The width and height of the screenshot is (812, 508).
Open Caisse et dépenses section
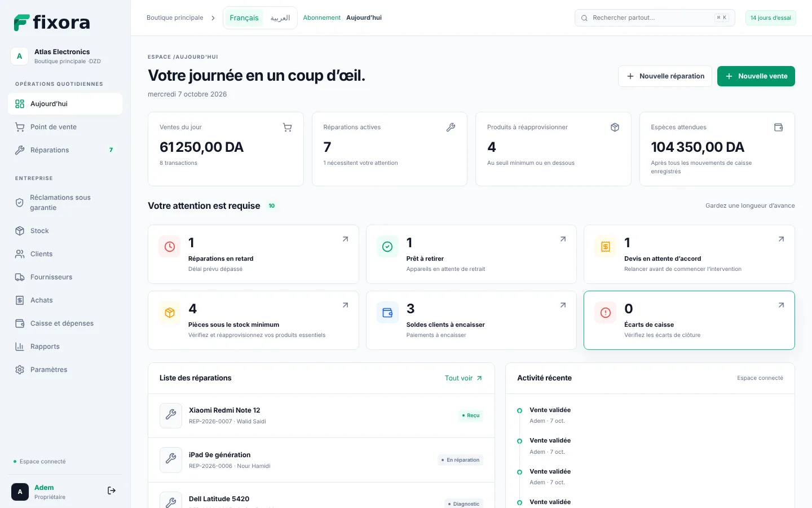(x=65, y=323)
